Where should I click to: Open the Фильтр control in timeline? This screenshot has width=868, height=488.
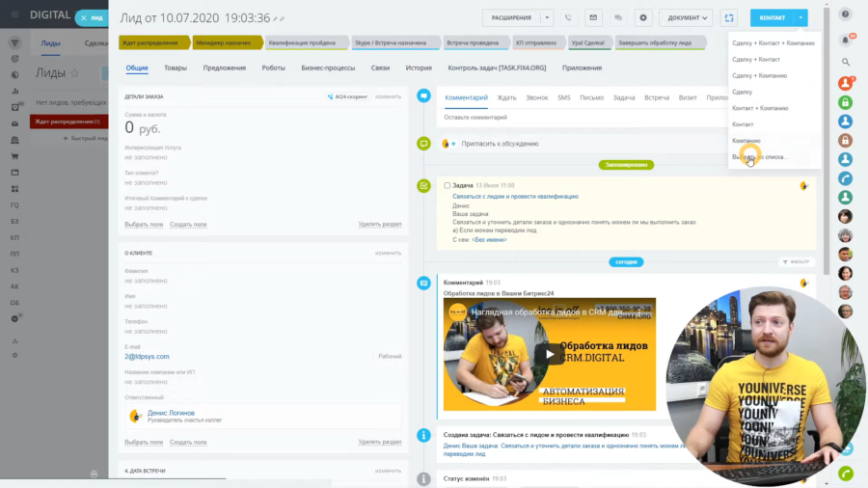pyautogui.click(x=797, y=261)
